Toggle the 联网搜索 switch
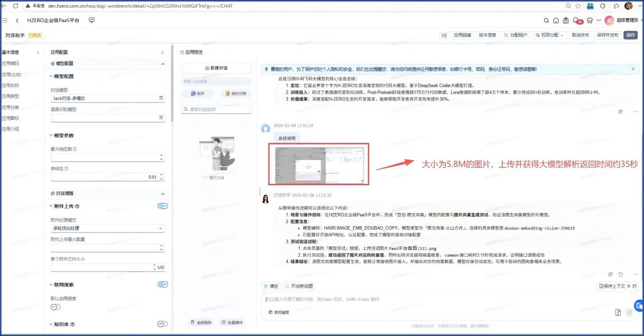This screenshot has height=336, width=644. point(162,285)
